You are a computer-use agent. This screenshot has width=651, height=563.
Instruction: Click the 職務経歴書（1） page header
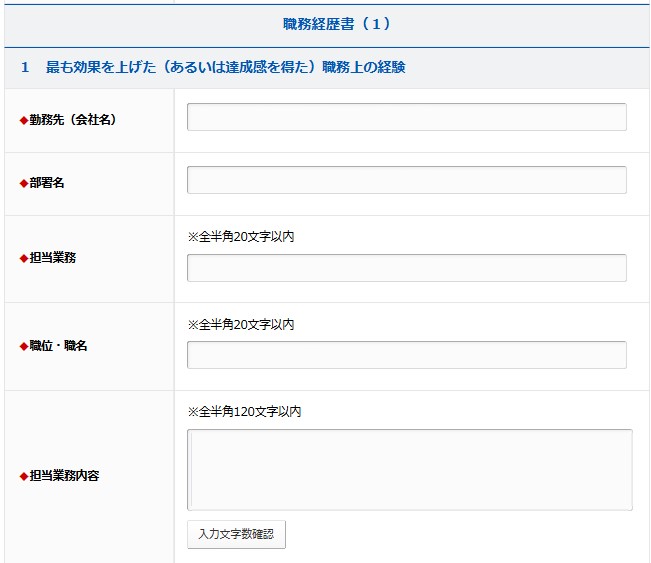pyautogui.click(x=327, y=23)
